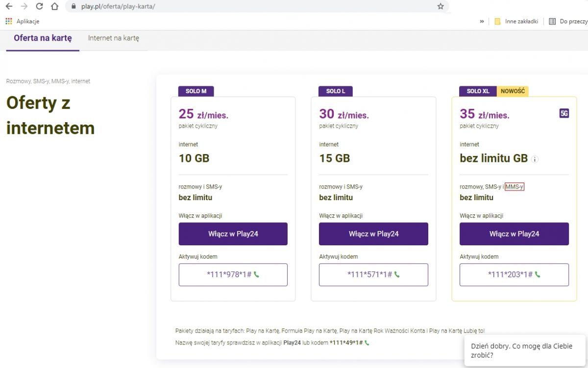Open the browser home page icon
This screenshot has width=588, height=368.
(55, 6)
